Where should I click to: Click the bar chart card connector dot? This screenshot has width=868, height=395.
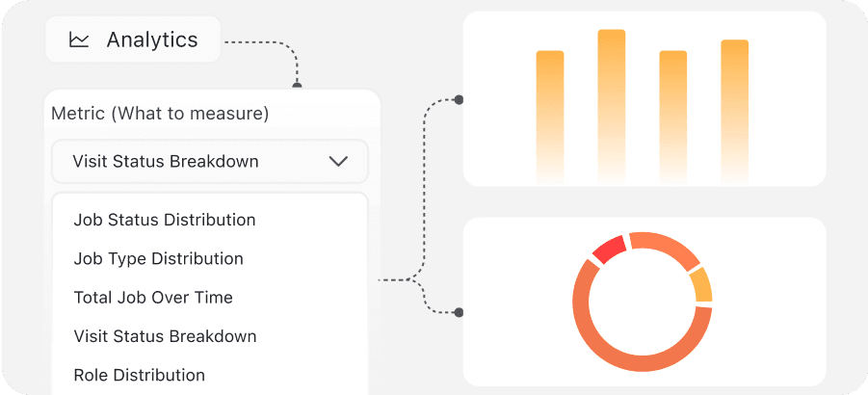tap(459, 99)
